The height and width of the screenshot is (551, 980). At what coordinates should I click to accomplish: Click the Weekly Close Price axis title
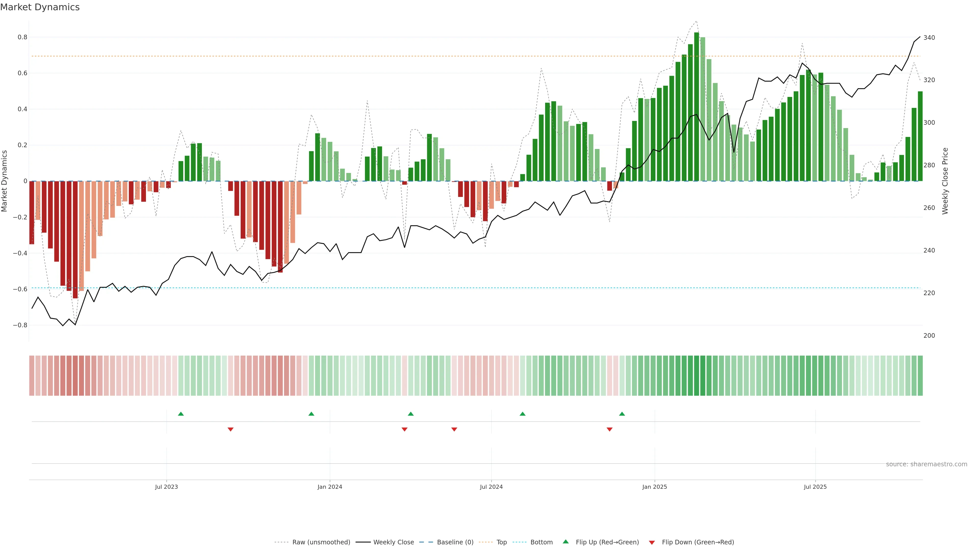pyautogui.click(x=945, y=181)
